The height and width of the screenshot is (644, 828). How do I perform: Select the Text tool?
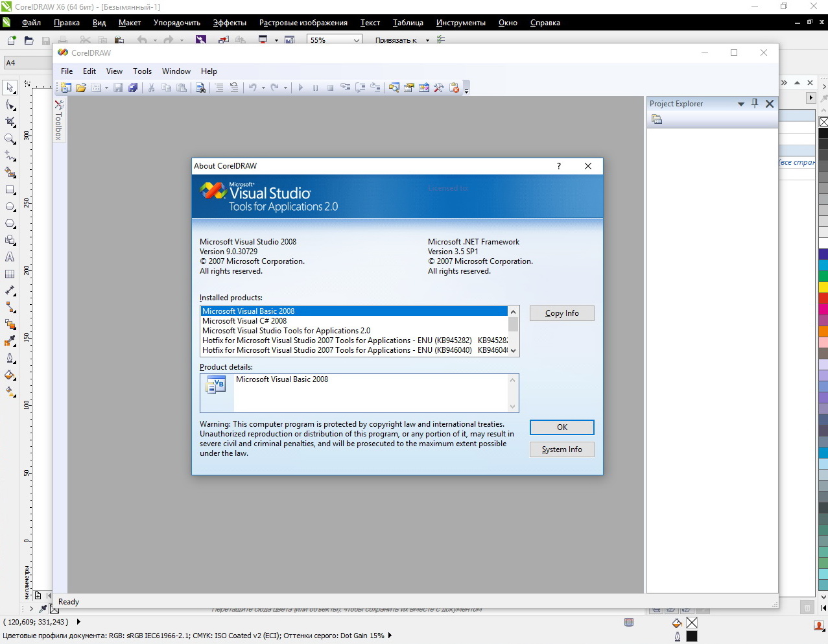pyautogui.click(x=10, y=257)
